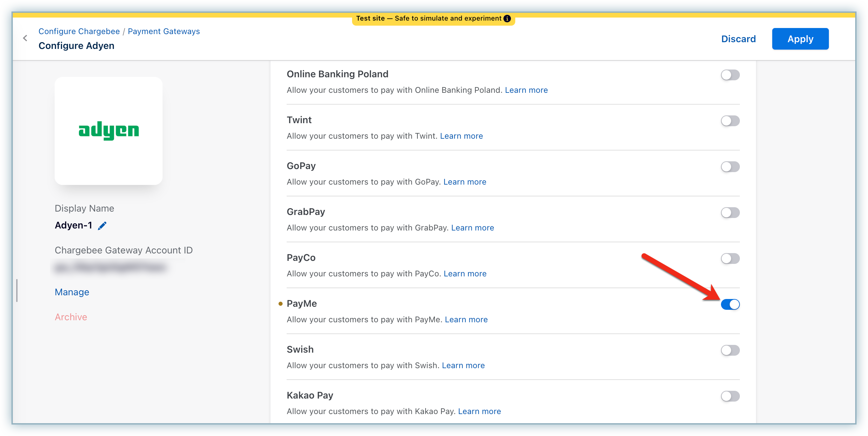Image resolution: width=868 pixels, height=436 pixels.
Task: Click PayCo Learn more link
Action: pyautogui.click(x=465, y=274)
